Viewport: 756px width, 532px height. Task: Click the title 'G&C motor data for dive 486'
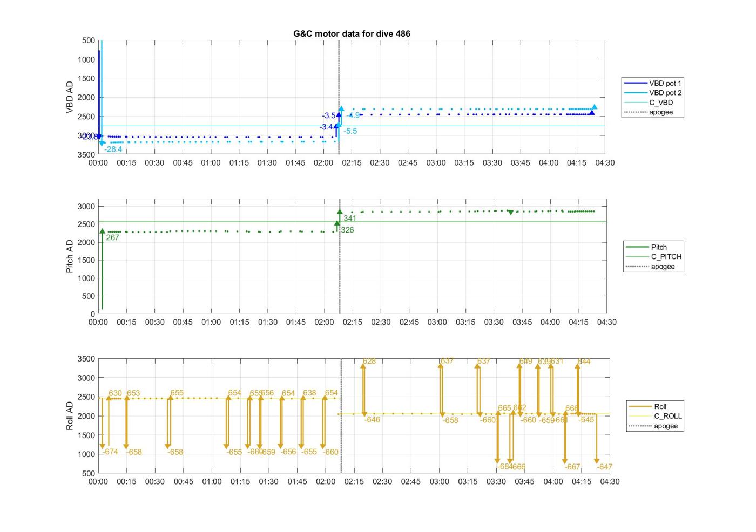click(x=352, y=33)
